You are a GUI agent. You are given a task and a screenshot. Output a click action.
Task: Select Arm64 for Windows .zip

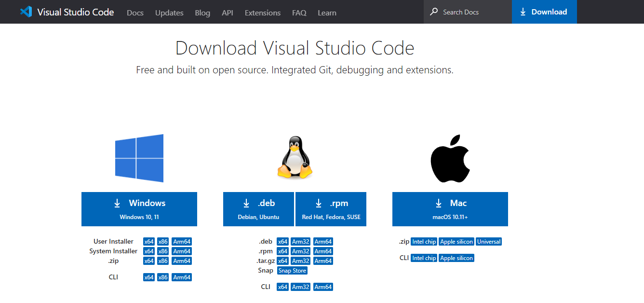(x=182, y=261)
